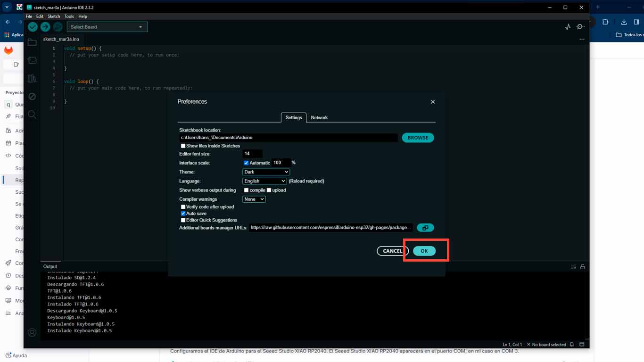Open the Serial Plotter icon
The image size is (644, 362).
[568, 27]
